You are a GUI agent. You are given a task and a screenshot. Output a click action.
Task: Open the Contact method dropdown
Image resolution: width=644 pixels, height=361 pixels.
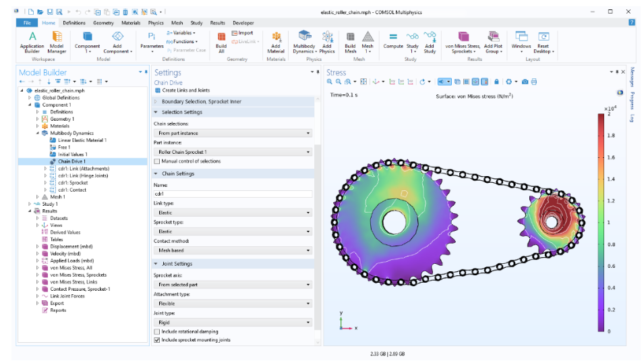pos(233,250)
